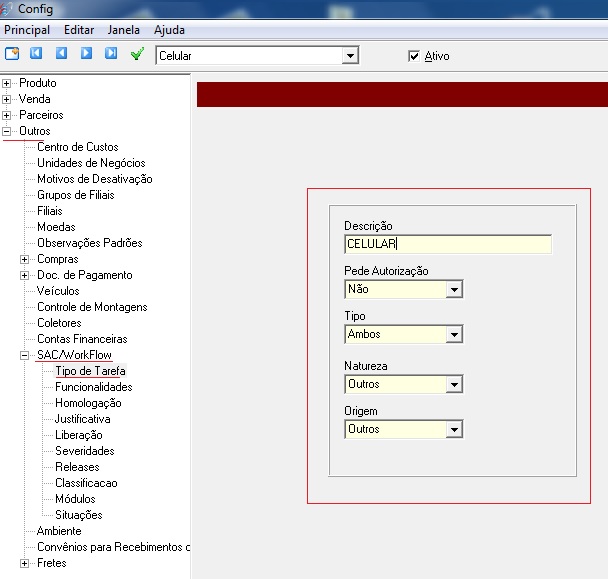Open the Janela menu
The height and width of the screenshot is (579, 608).
click(x=123, y=30)
